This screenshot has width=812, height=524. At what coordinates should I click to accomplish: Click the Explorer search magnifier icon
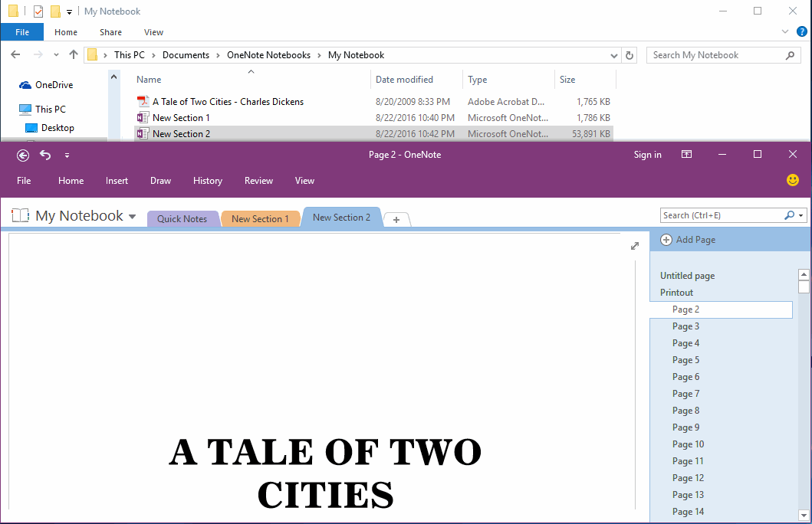(790, 55)
